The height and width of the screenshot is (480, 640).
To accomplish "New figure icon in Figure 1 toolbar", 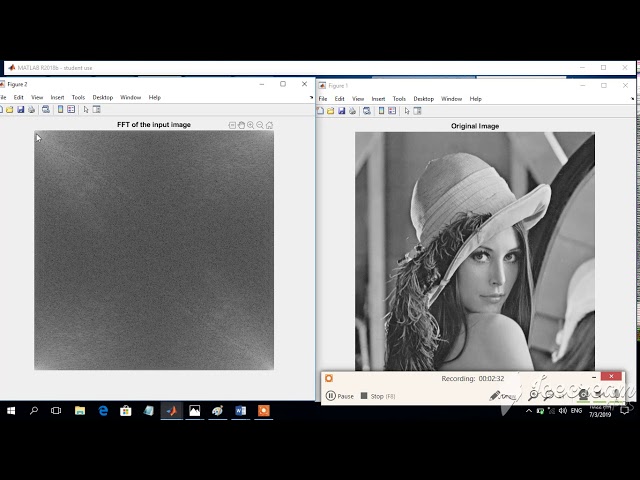I will tap(320, 111).
